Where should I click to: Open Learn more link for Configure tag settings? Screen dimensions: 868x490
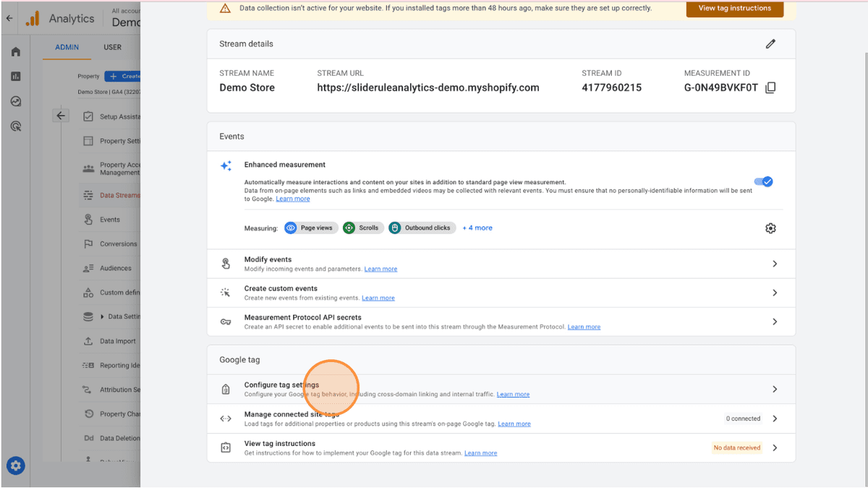coord(513,394)
